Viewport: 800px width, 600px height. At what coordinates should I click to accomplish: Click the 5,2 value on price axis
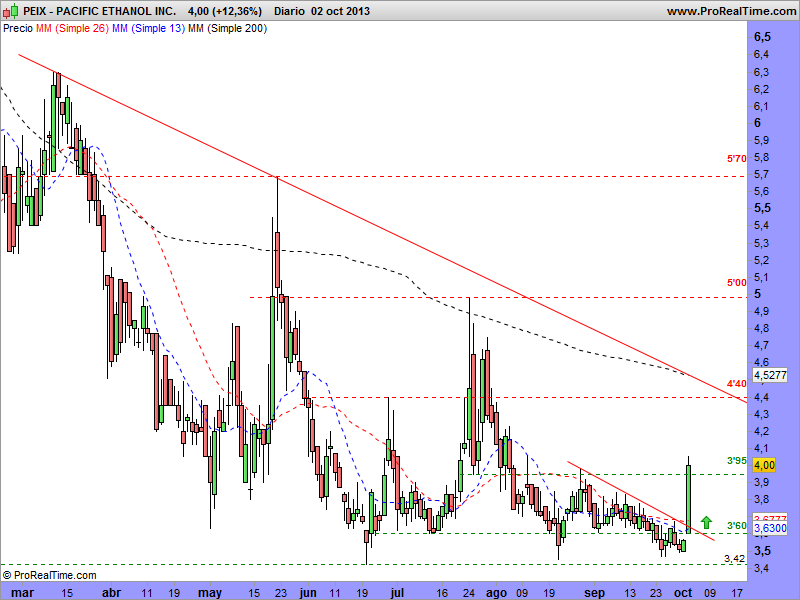[761, 260]
